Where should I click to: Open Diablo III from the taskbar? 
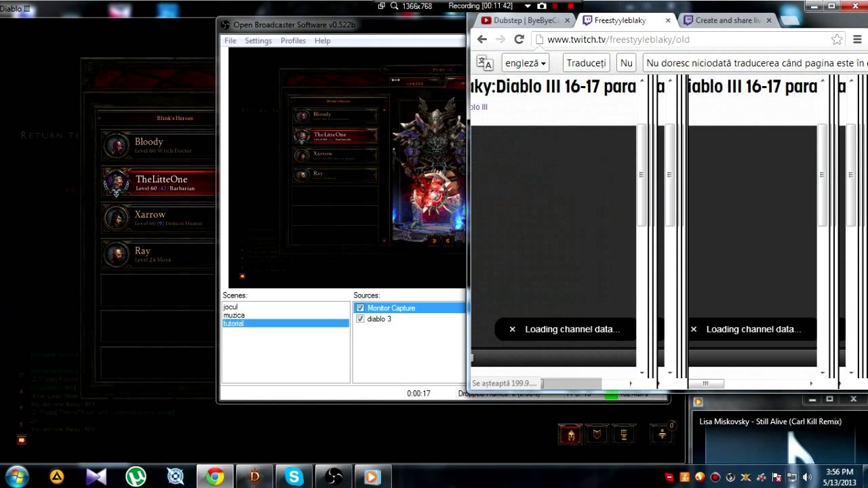point(254,476)
